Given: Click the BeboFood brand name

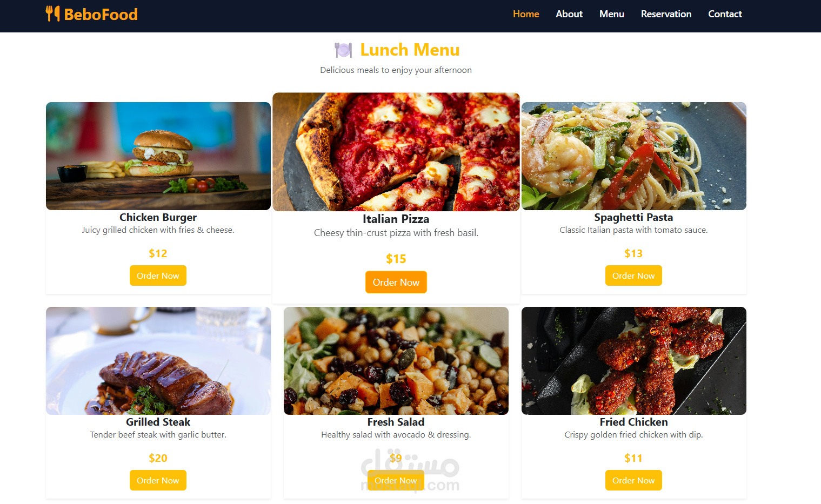Looking at the screenshot, I should click(x=101, y=14).
